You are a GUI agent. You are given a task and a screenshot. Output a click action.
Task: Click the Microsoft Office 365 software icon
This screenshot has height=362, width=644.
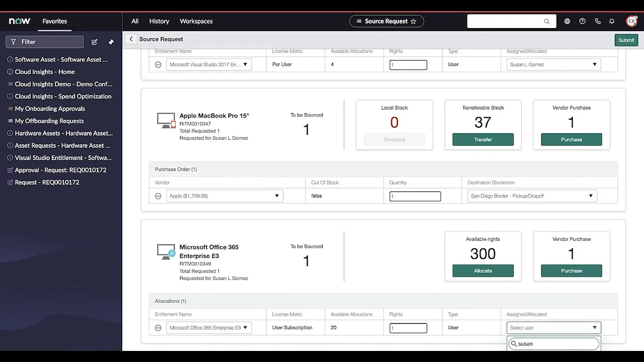pos(166,251)
